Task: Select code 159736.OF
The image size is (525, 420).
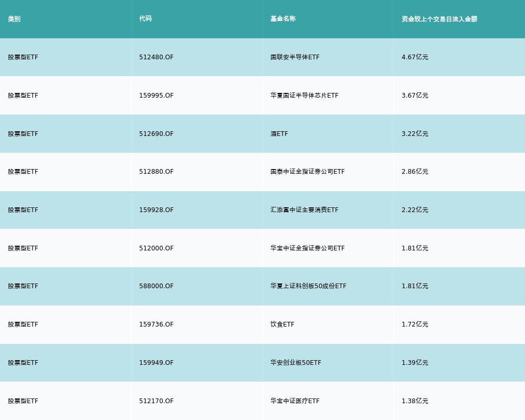Action: 156,324
